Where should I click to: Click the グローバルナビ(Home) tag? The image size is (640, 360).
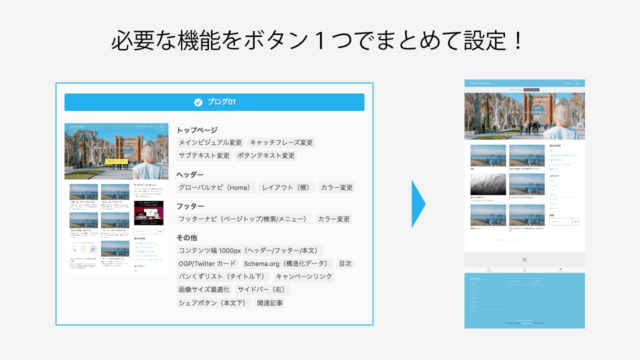216,187
